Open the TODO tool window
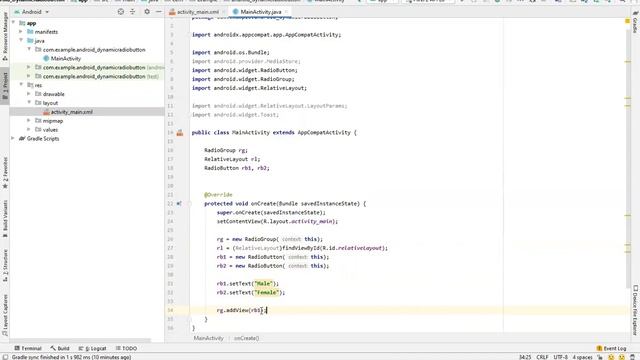This screenshot has height=360, width=640. tap(126, 348)
